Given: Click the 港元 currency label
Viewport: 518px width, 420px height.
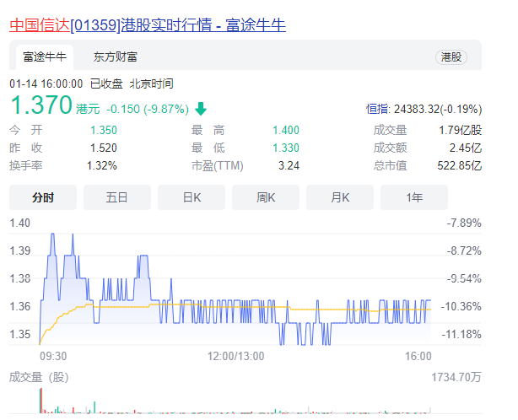Looking at the screenshot, I should click(88, 109).
